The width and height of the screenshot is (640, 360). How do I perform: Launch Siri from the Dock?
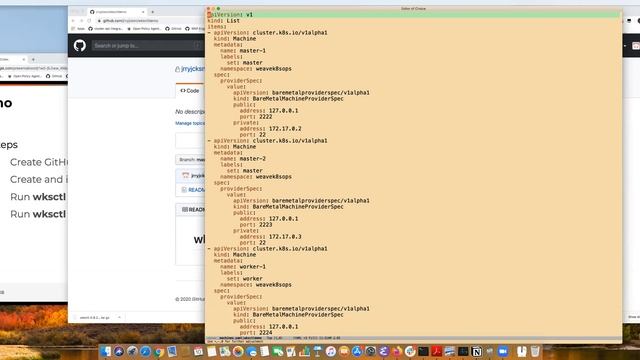(x=119, y=351)
